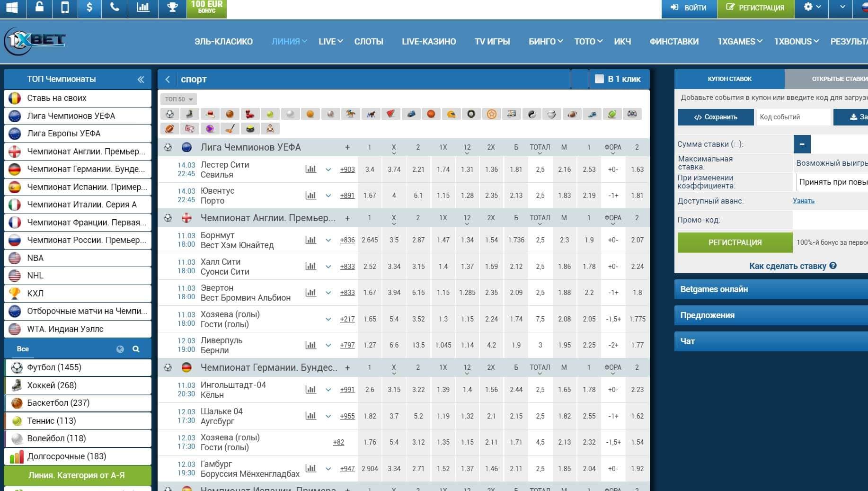Expand Лига Чемпионов УЕФА header plus sign
This screenshot has height=491, width=868.
pos(347,147)
